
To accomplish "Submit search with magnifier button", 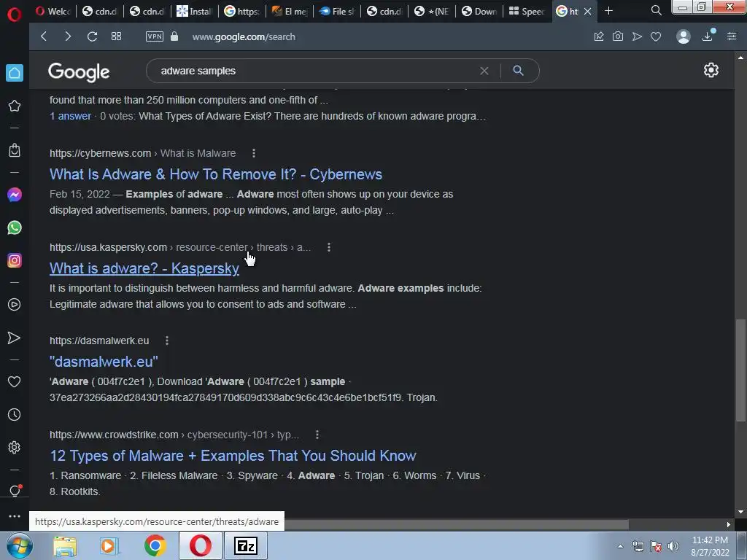I will 519,71.
